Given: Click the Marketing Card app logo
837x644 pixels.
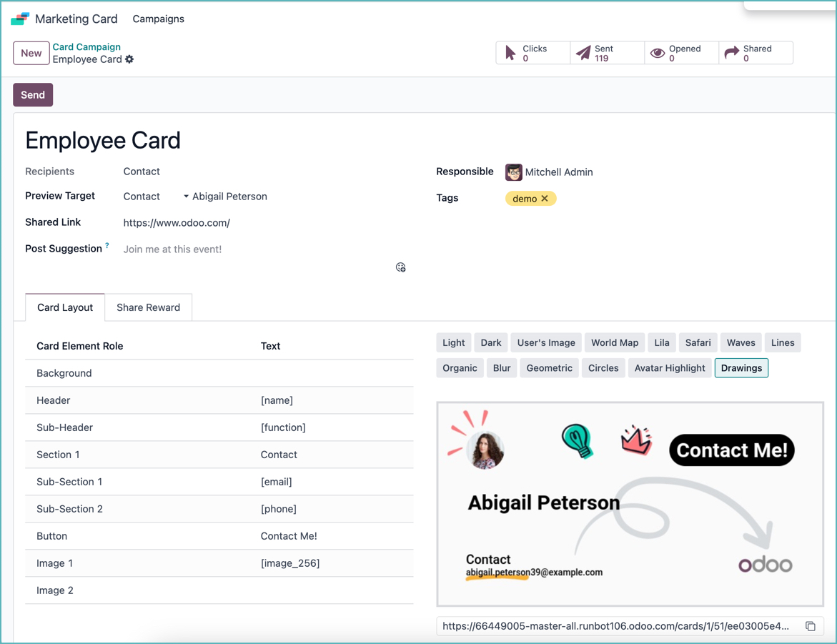Looking at the screenshot, I should pyautogui.click(x=21, y=17).
